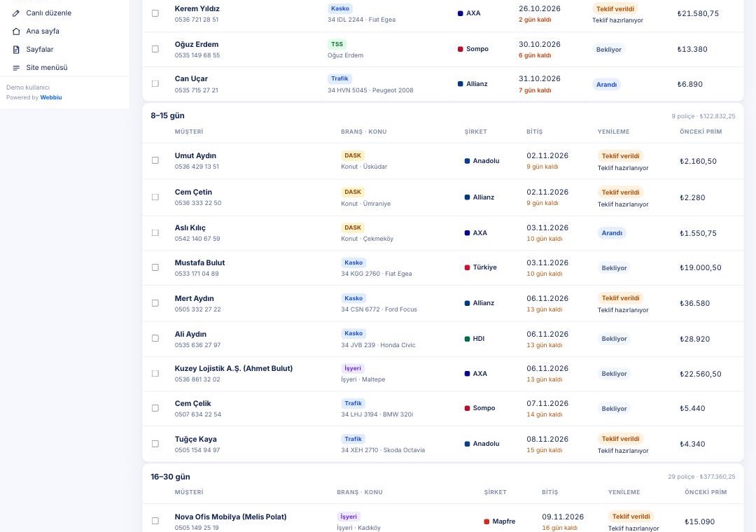This screenshot has width=756, height=532.
Task: Check the Mert Aydın row box
Action: 155,303
